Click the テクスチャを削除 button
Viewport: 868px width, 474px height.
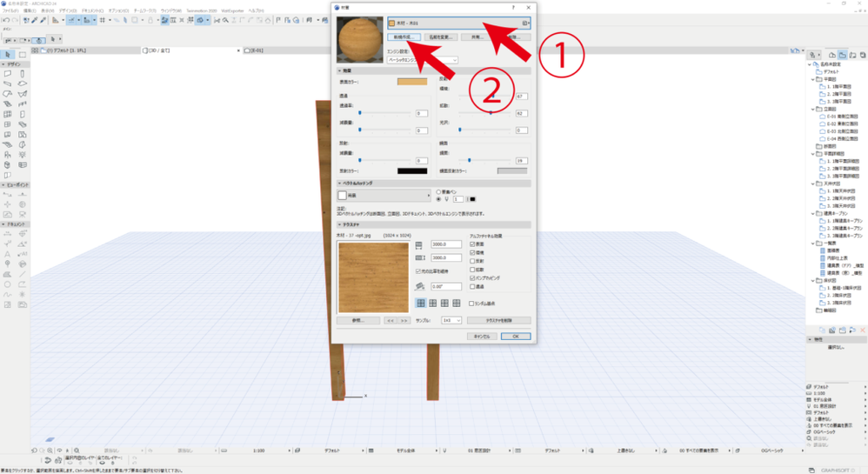click(498, 320)
